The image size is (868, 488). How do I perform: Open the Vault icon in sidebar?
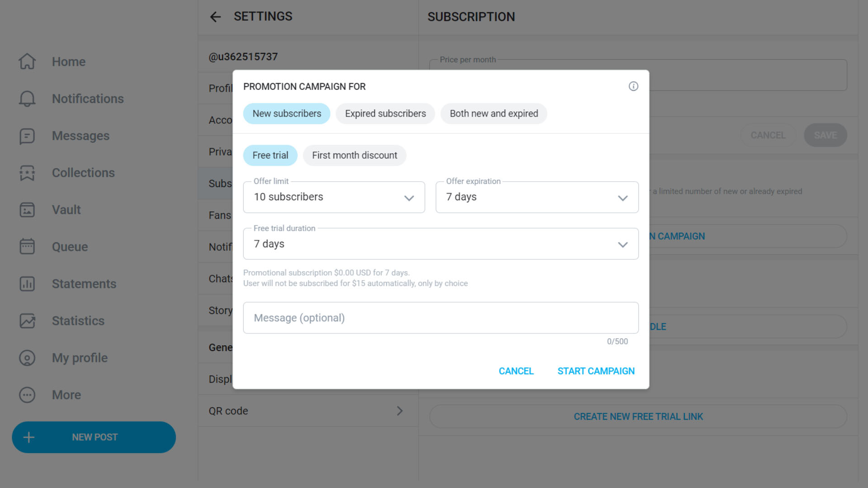pos(27,210)
